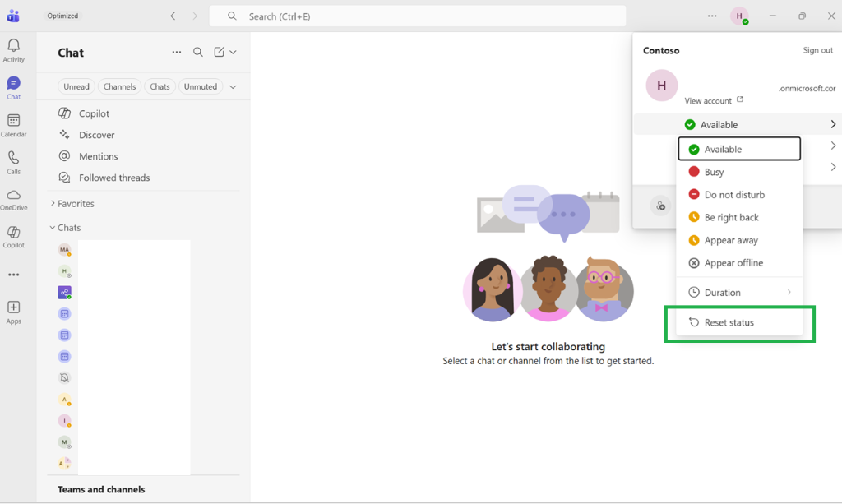This screenshot has height=504, width=842.
Task: Open OneDrive from the sidebar
Action: pyautogui.click(x=13, y=197)
